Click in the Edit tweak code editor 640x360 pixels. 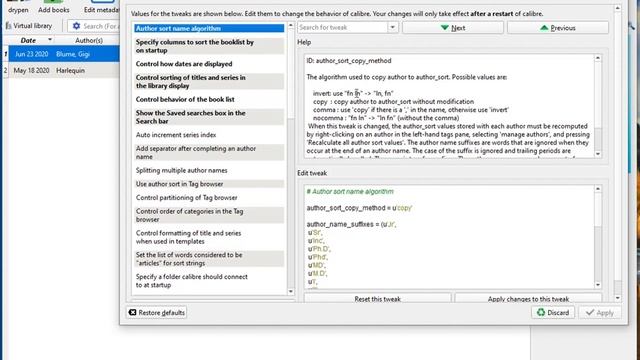449,237
